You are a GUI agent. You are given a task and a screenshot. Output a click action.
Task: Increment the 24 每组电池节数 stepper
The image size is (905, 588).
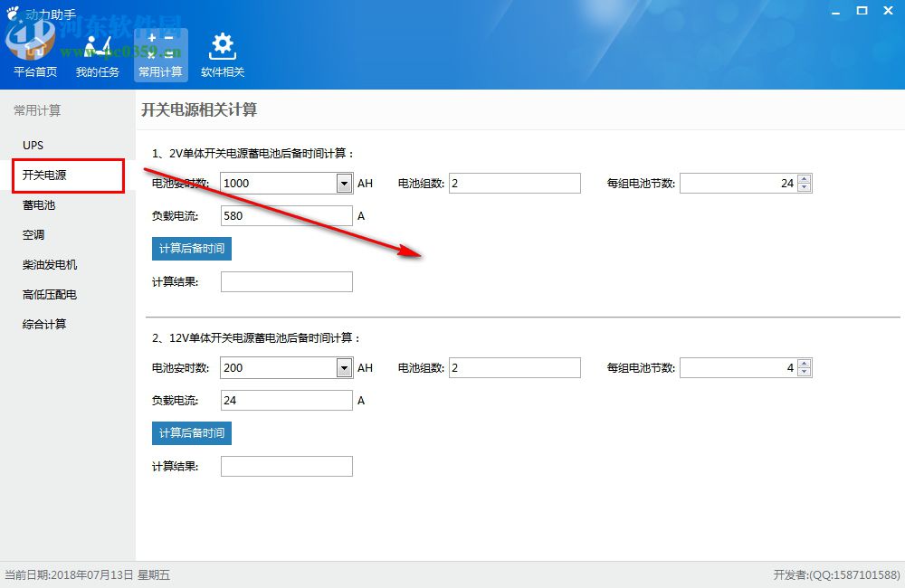click(x=804, y=178)
